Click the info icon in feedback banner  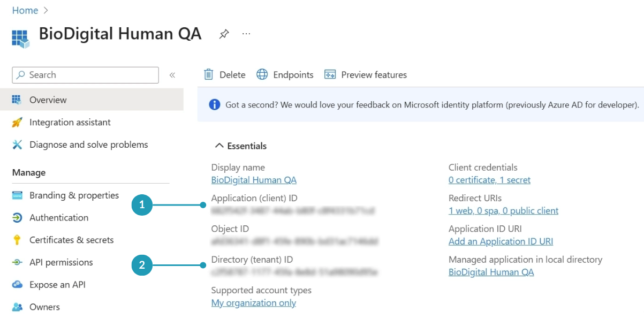point(215,104)
